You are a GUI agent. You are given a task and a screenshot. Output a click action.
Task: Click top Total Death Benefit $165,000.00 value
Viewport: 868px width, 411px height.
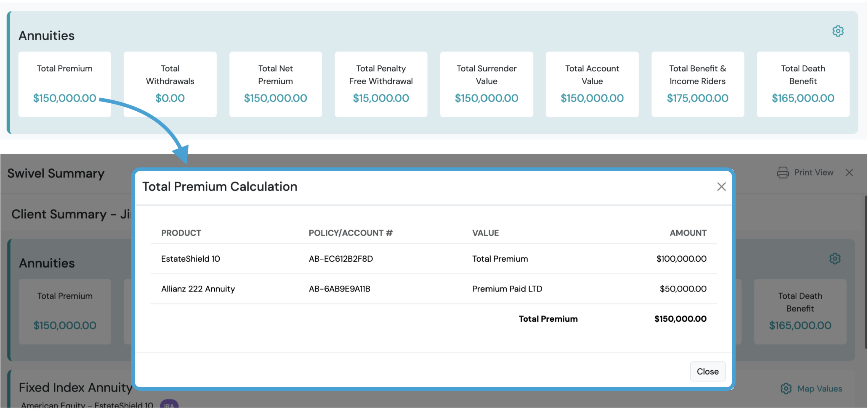pyautogui.click(x=803, y=98)
